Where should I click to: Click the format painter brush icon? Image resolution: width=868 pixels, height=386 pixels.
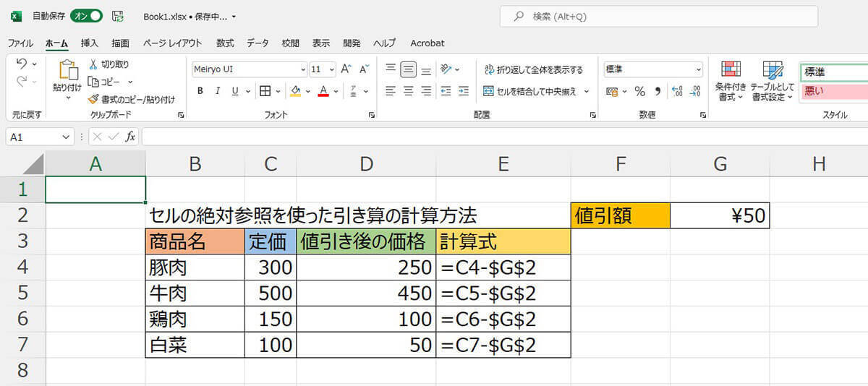[x=93, y=99]
